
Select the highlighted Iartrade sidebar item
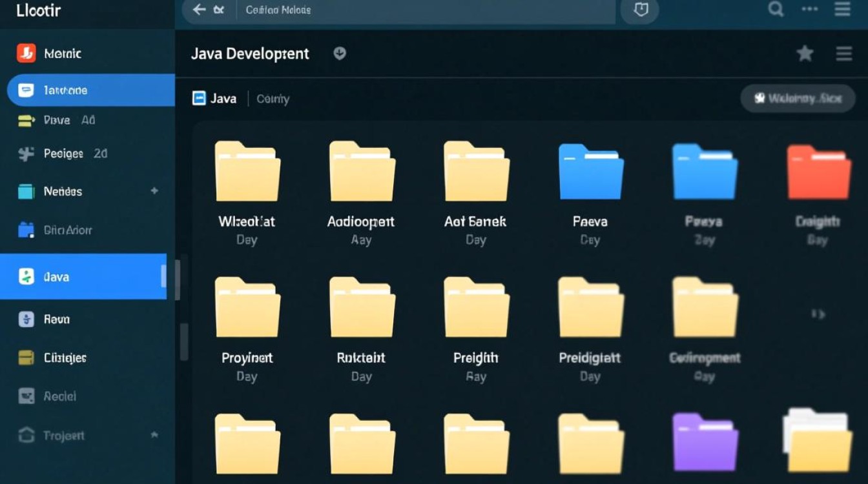coord(90,90)
